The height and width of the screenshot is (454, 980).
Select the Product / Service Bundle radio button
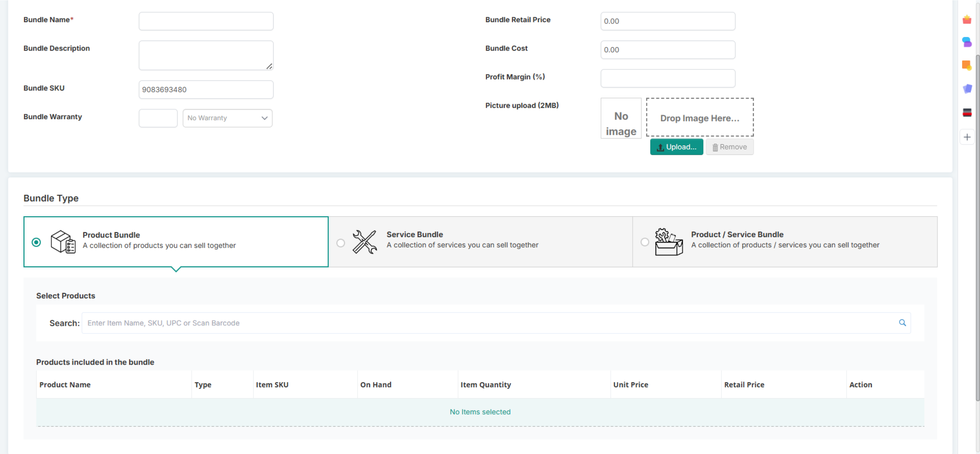(645, 242)
